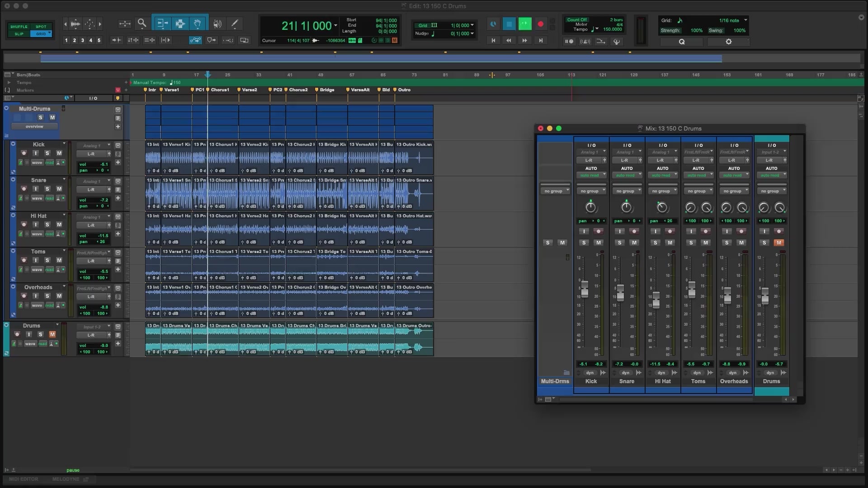Click the green Play button
The image size is (868, 488).
525,24
